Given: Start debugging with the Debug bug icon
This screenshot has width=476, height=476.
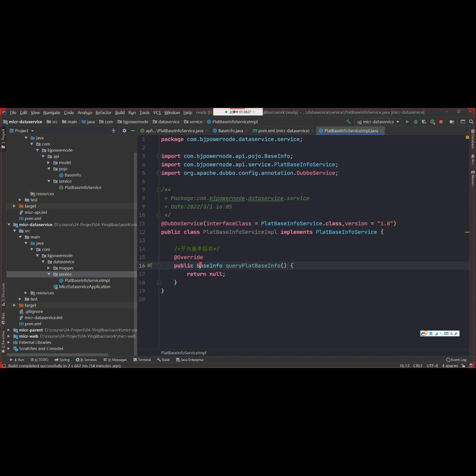Looking at the screenshot, I should coord(415,122).
